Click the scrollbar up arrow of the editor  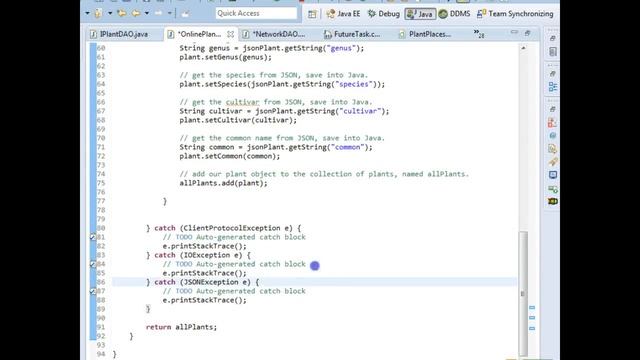(523, 48)
